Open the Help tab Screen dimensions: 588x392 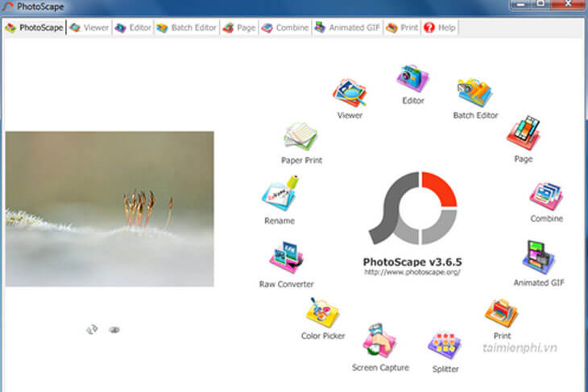(x=440, y=27)
